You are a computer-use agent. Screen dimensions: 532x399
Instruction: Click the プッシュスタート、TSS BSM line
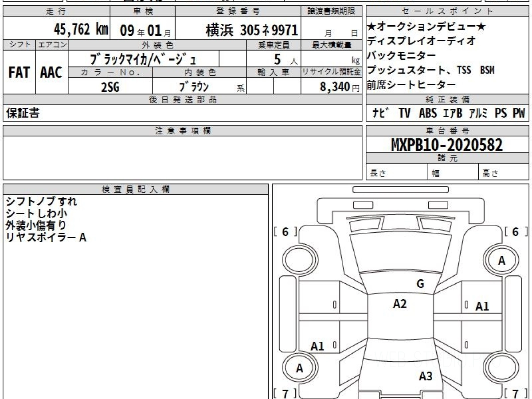(x=431, y=70)
